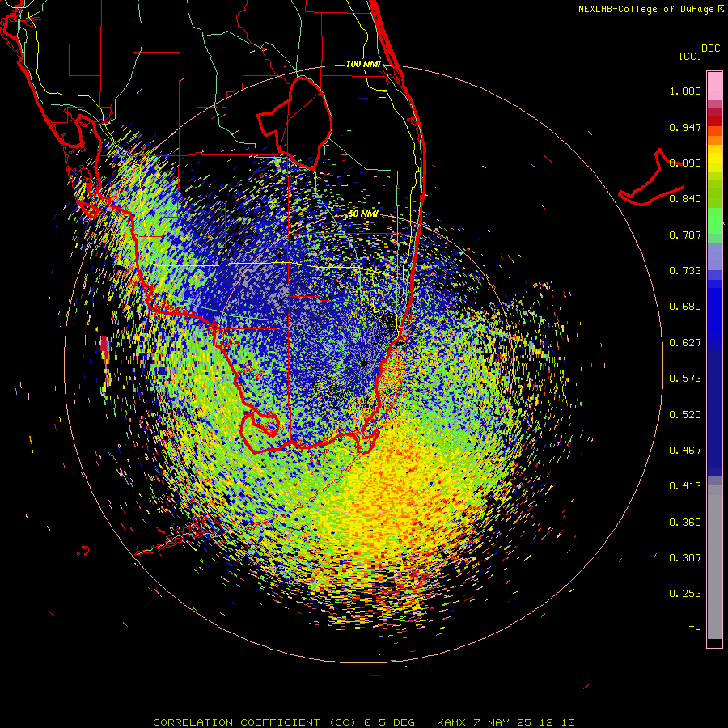Screen dimensions: 728x728
Task: Click the bright green color bar segment
Action: pos(714,221)
